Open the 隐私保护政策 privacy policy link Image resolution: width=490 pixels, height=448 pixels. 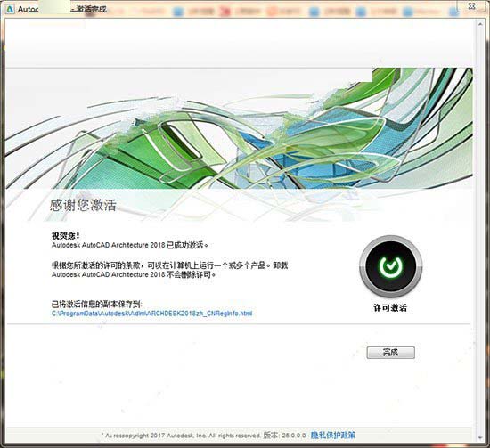[333, 435]
